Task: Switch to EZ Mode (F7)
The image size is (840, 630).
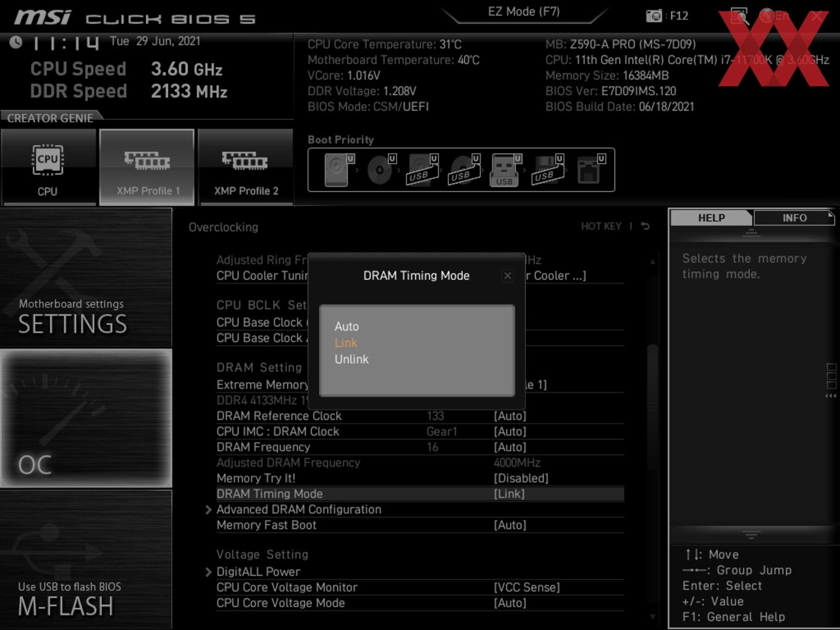Action: tap(524, 12)
